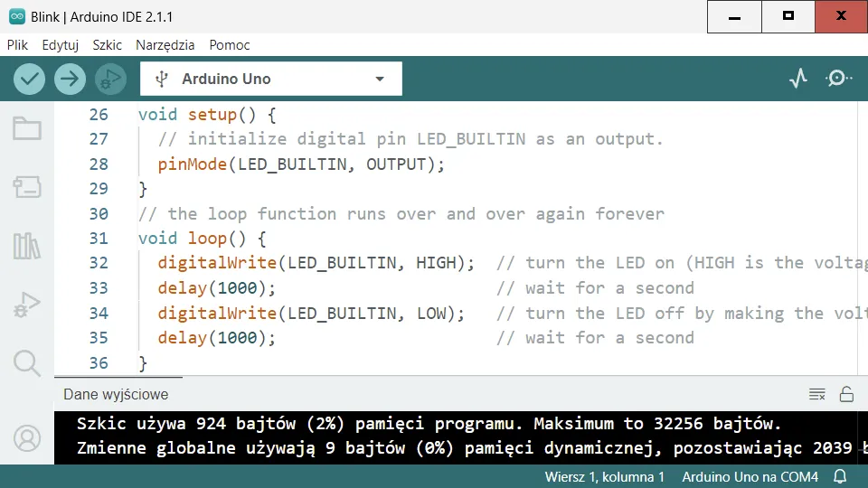Start debugging with the toolbar debug button
Viewport: 868px width, 488px height.
click(x=110, y=80)
